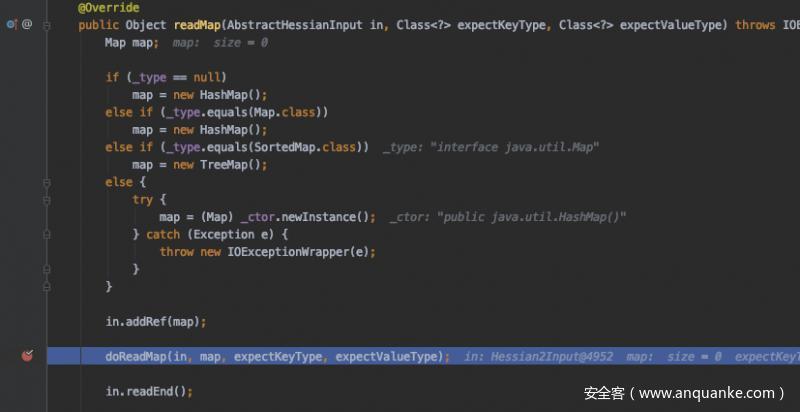
Task: Collapse the else block fold marker
Action: (47, 183)
